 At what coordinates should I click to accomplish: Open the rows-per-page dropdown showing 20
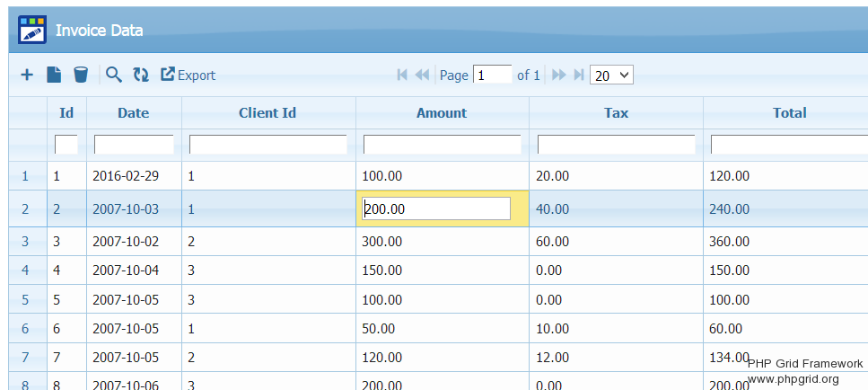611,75
